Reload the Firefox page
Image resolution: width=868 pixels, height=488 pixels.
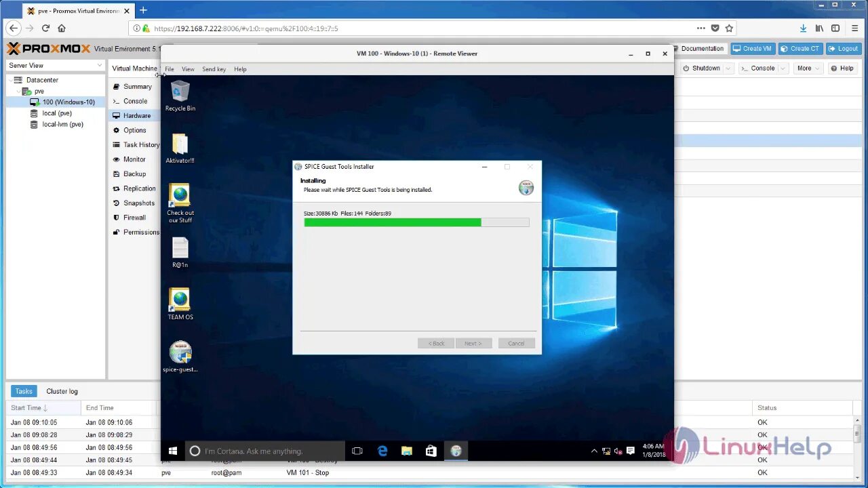(x=45, y=28)
